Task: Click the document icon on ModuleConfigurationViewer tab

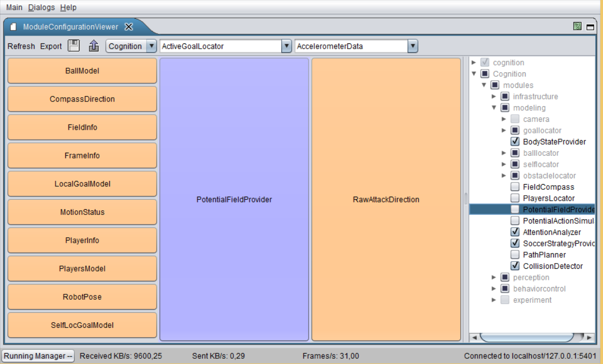Action: pyautogui.click(x=14, y=27)
